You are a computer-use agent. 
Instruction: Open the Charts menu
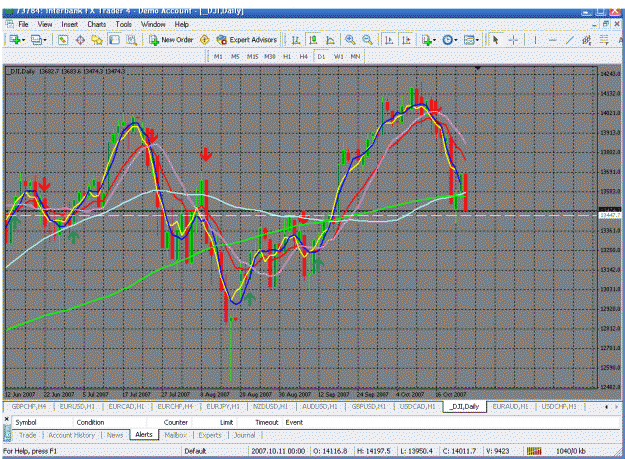[x=96, y=24]
